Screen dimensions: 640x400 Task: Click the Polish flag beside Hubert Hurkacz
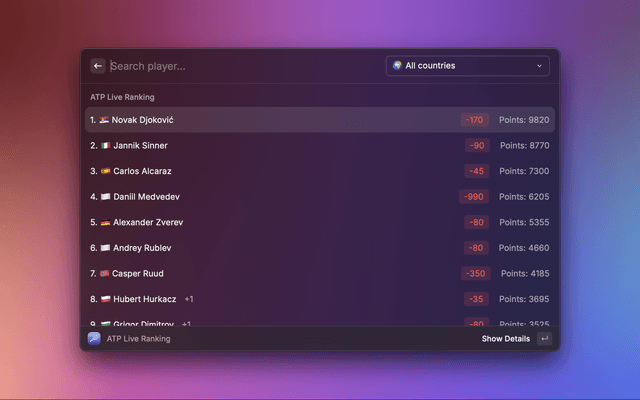[105, 299]
